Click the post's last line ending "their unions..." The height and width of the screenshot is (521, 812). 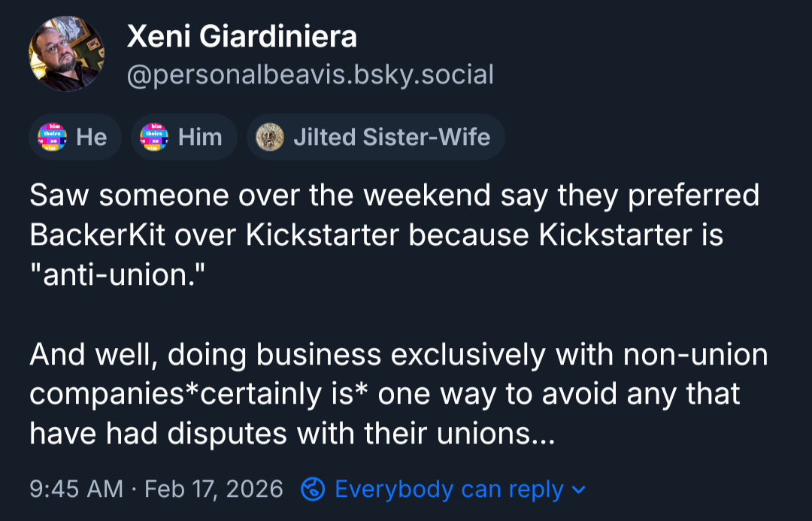292,434
